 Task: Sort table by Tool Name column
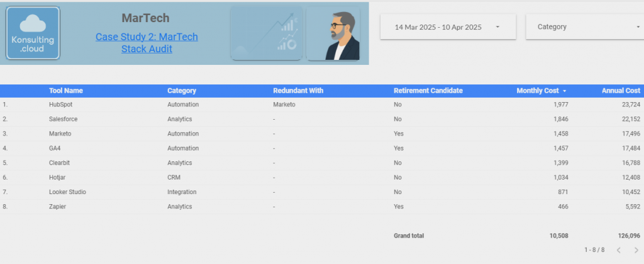tap(65, 91)
